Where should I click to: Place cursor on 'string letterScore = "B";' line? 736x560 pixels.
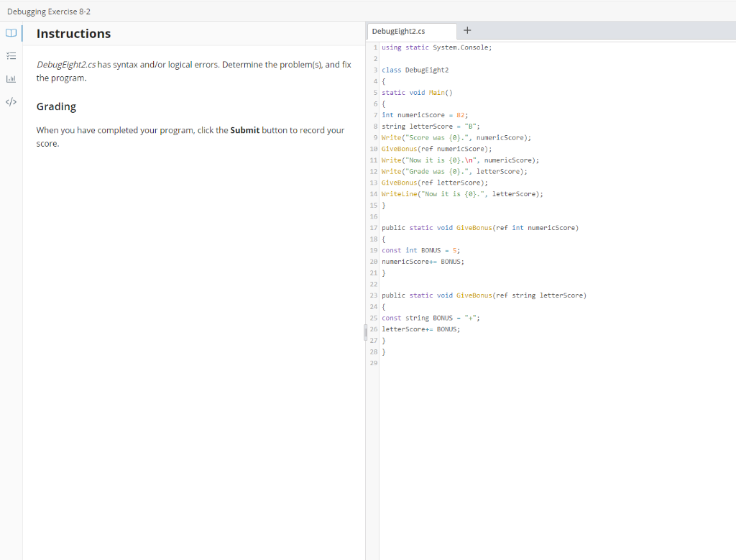[431, 127]
